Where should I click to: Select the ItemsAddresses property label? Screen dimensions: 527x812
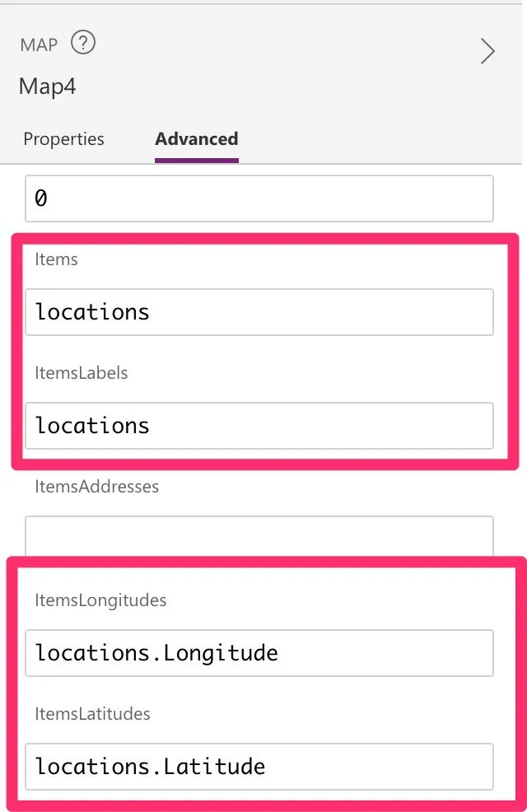(96, 487)
